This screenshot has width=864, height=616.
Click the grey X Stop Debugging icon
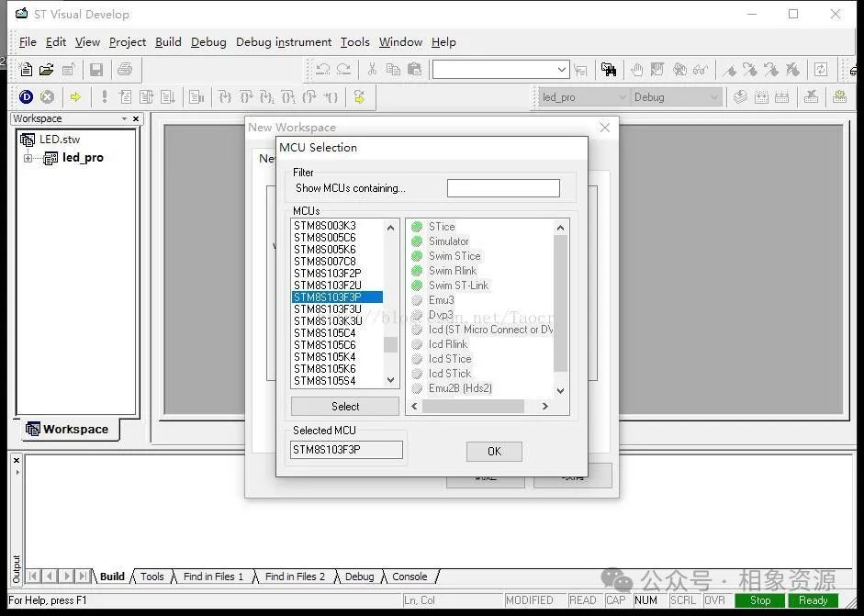coord(48,97)
